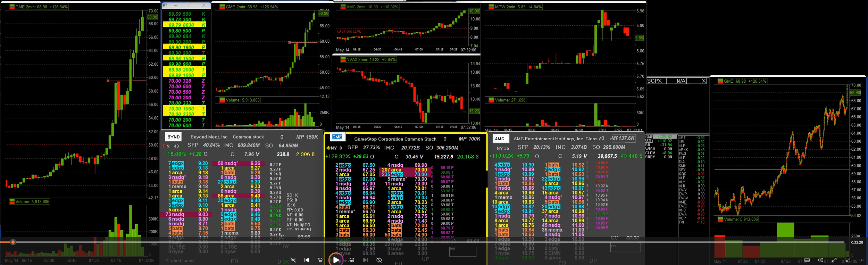Click the 2 edgx 67.50 bid in GME Level 2
Image resolution: width=868 pixels, height=265 pixels.
pos(355,165)
